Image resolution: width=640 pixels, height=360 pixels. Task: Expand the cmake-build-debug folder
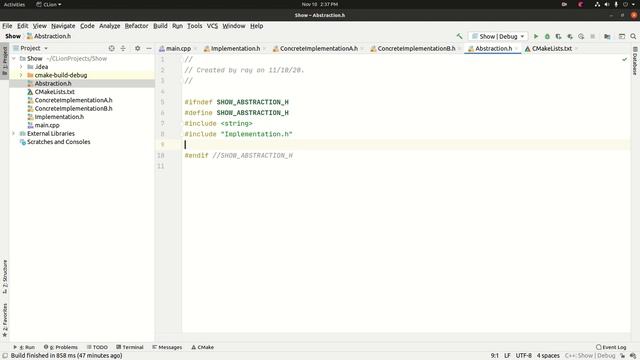click(21, 75)
